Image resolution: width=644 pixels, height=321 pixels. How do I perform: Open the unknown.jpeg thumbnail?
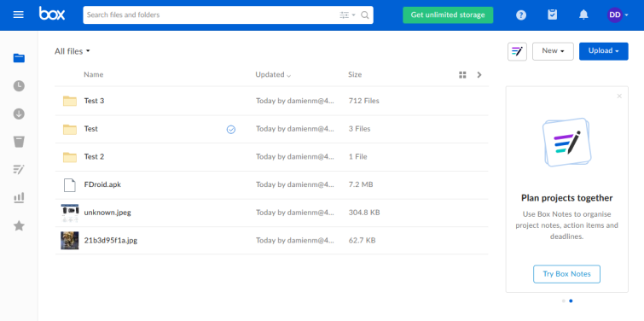(x=69, y=213)
